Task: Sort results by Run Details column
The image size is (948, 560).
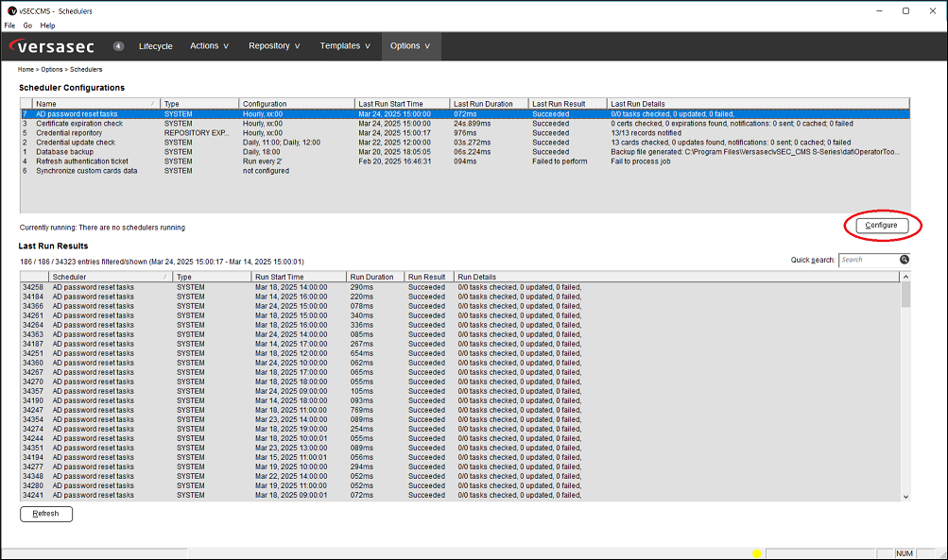Action: point(677,277)
